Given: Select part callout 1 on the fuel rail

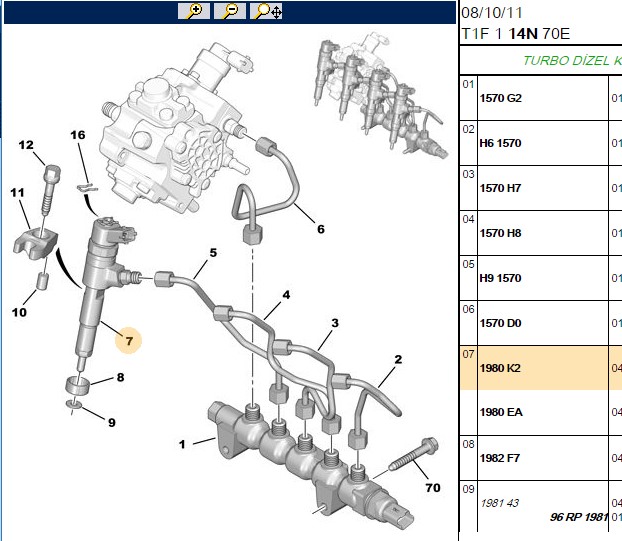Looking at the screenshot, I should click(182, 444).
